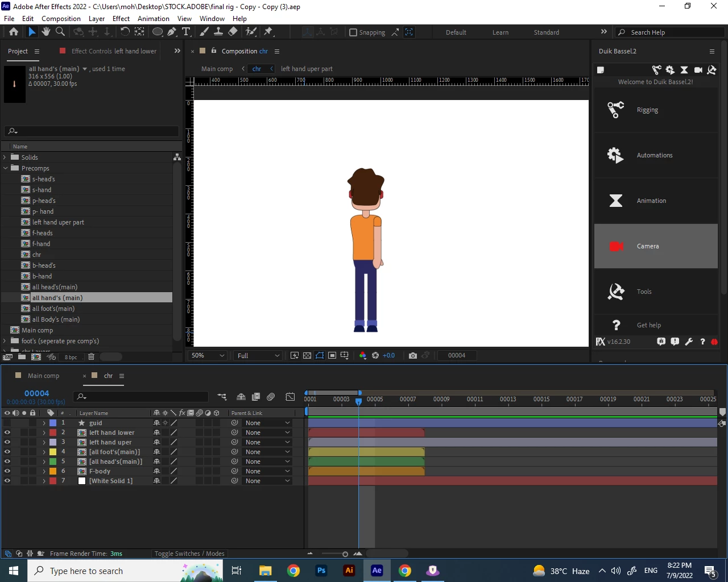Hide the left hand lower layer
Image resolution: width=728 pixels, height=582 pixels.
pos(7,433)
